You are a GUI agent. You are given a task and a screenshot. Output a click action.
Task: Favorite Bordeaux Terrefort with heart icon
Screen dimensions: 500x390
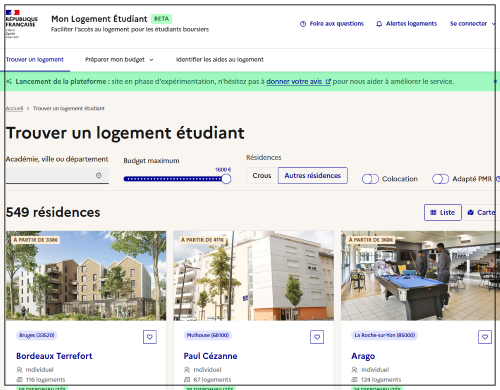[150, 337]
